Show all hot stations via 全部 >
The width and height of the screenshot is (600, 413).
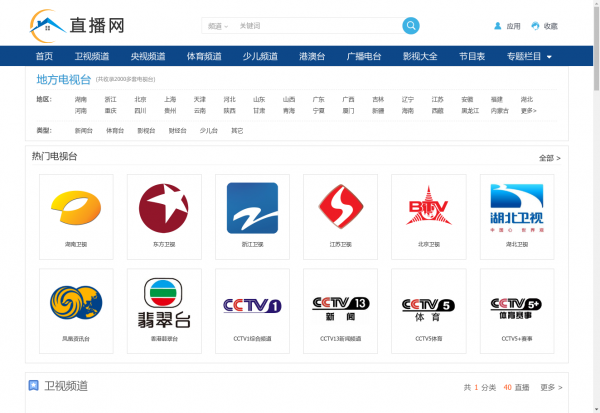click(549, 158)
